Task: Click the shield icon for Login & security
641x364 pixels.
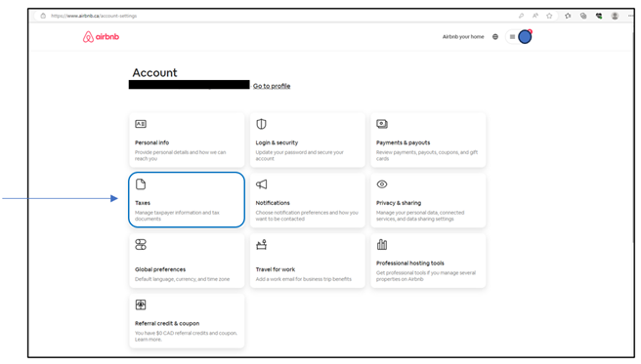Action: [x=261, y=124]
